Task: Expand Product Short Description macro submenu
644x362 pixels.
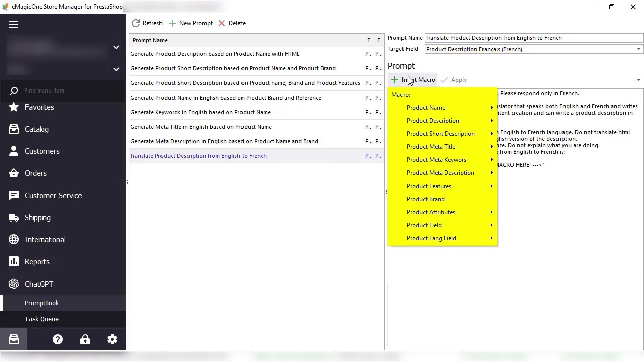Action: tap(443, 134)
